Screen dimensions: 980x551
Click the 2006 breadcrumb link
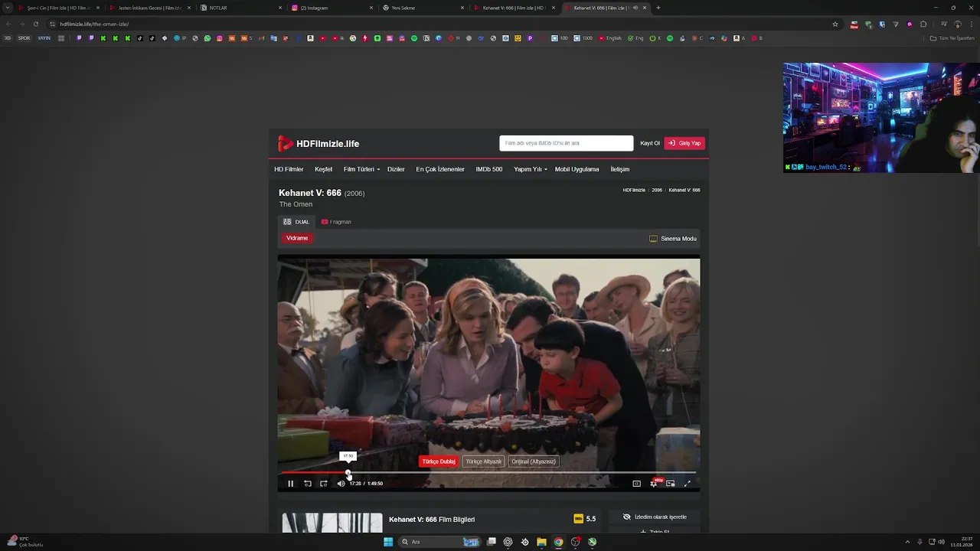(657, 190)
